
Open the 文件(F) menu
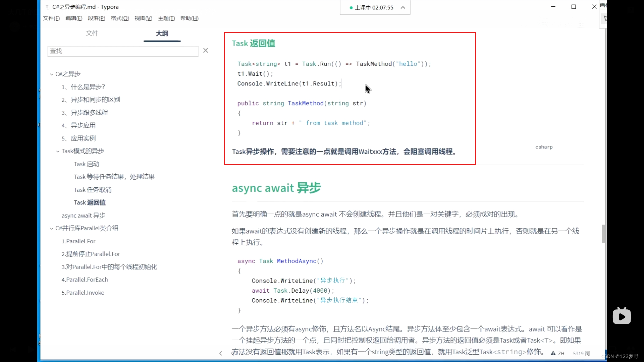[x=51, y=18]
